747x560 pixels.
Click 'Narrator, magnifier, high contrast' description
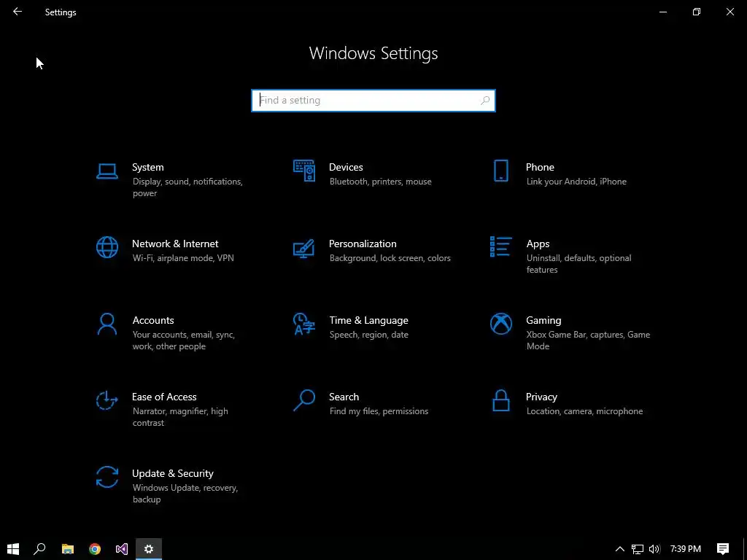click(180, 417)
